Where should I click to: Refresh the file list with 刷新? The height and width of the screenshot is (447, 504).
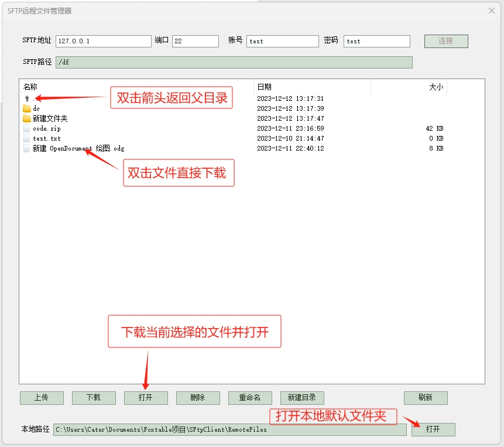[x=426, y=398]
